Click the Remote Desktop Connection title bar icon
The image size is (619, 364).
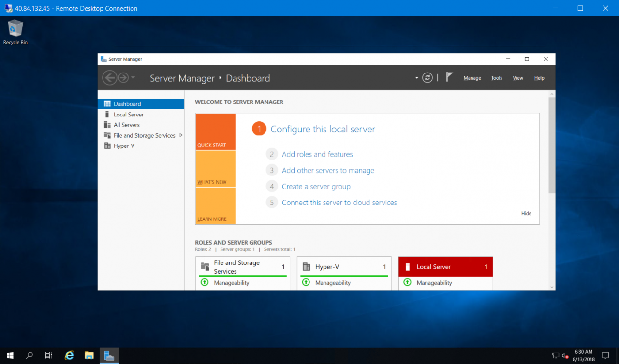[x=9, y=8]
